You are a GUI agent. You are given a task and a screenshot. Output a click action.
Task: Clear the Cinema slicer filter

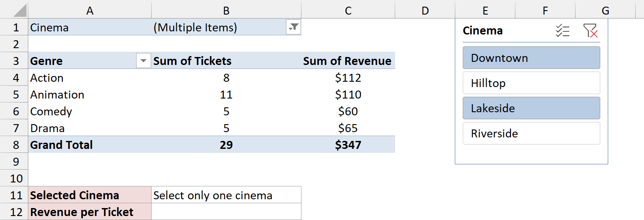(x=591, y=31)
